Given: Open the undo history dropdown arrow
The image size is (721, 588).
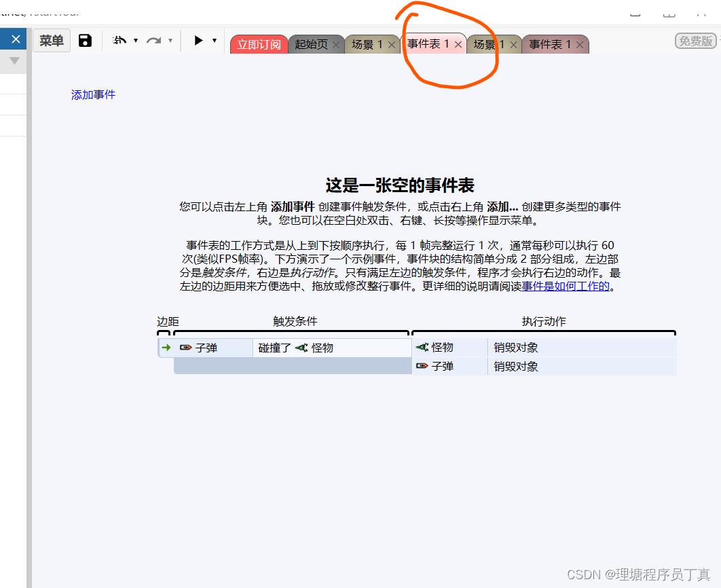Looking at the screenshot, I should point(136,41).
